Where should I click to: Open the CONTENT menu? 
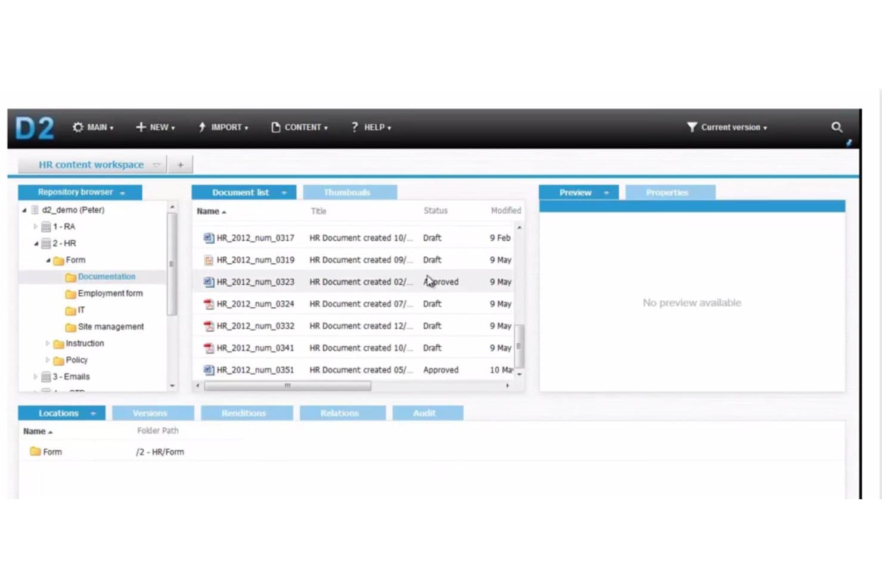click(x=299, y=127)
